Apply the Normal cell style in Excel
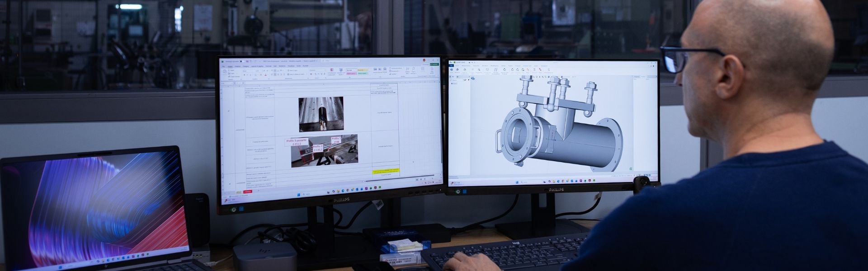868x271 pixels. [351, 70]
